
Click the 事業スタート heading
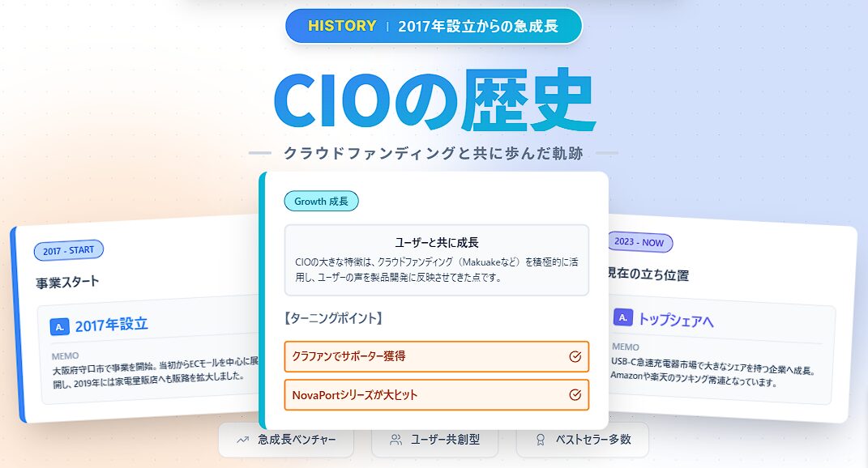[x=67, y=283]
